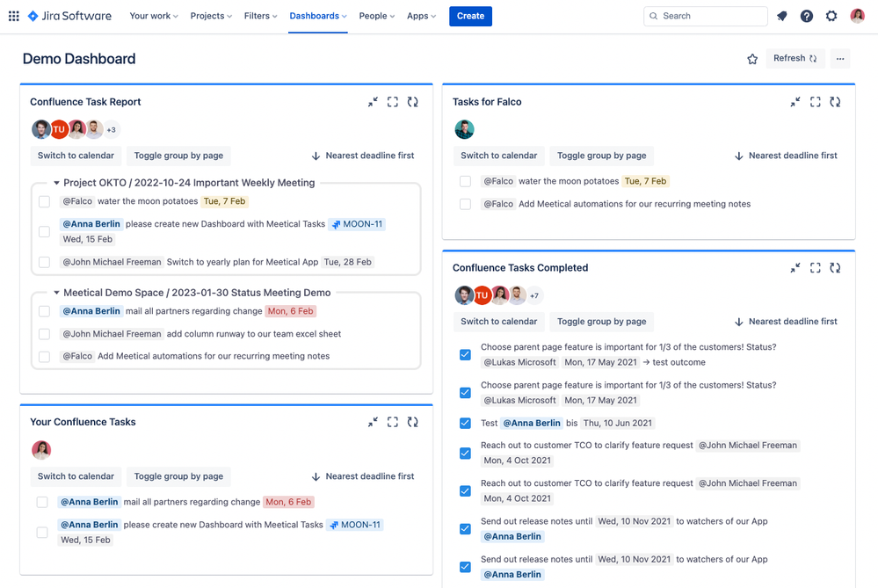Image resolution: width=878 pixels, height=588 pixels.
Task: Click the 'Mon, 6 Feb' date in Status Meeting Demo group
Action: tap(290, 311)
